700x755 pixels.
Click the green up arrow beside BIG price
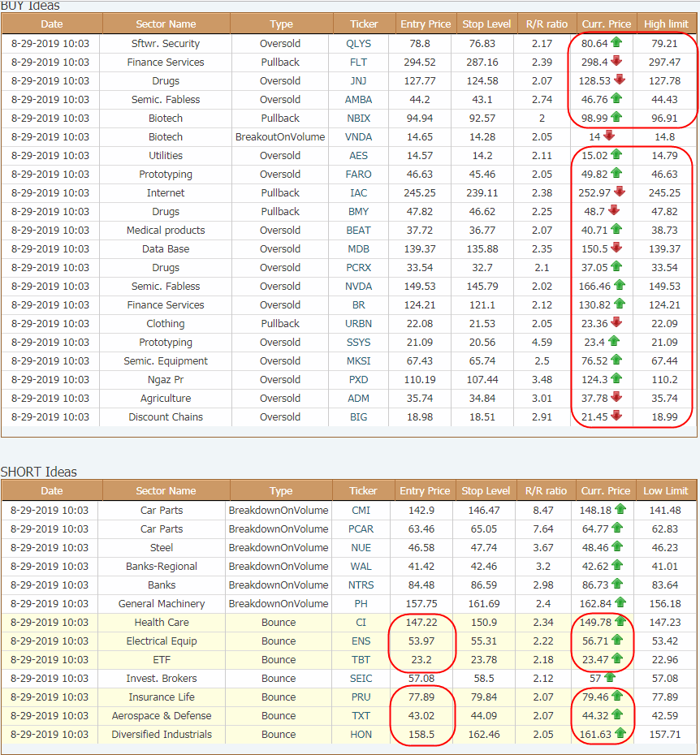(x=614, y=416)
